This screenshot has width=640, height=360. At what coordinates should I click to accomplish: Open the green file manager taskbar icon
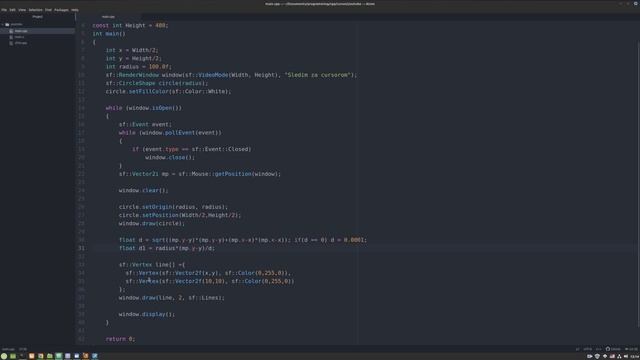click(49, 356)
